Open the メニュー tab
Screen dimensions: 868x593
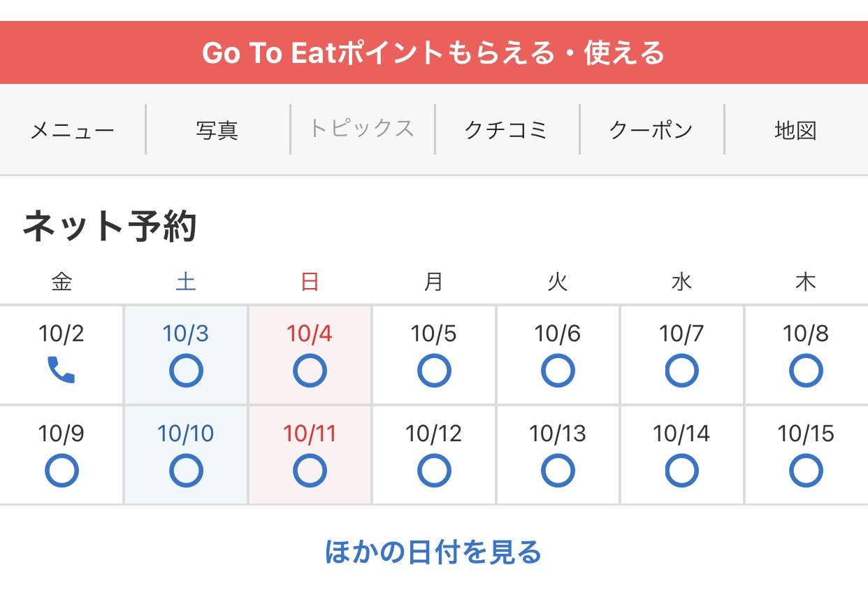tap(72, 130)
